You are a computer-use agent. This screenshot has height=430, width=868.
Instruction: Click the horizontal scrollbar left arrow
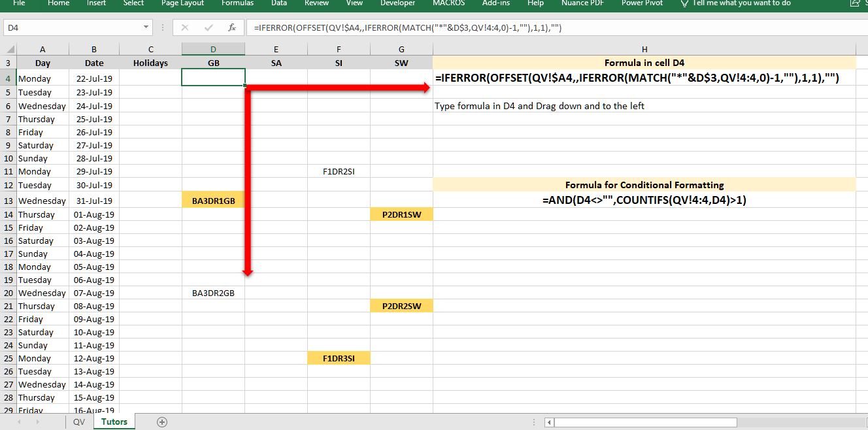(549, 422)
